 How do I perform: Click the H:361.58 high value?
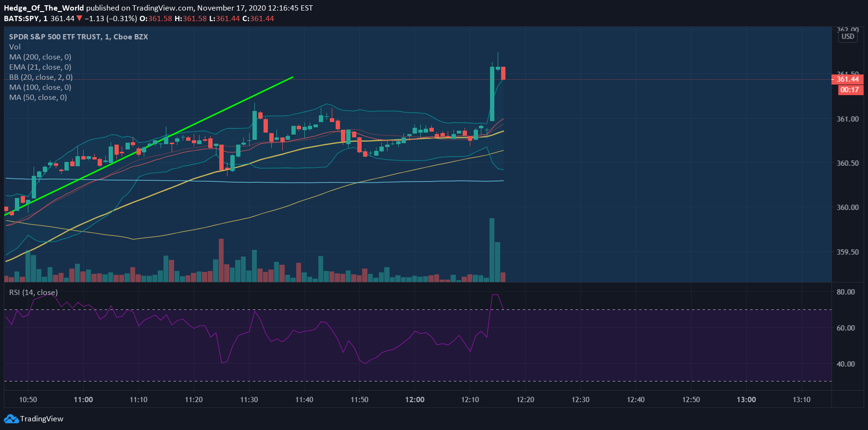[190, 19]
